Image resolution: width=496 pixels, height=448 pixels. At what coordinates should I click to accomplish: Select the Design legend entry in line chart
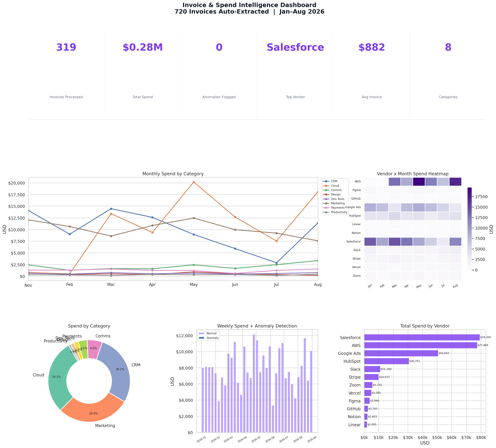pos(332,194)
